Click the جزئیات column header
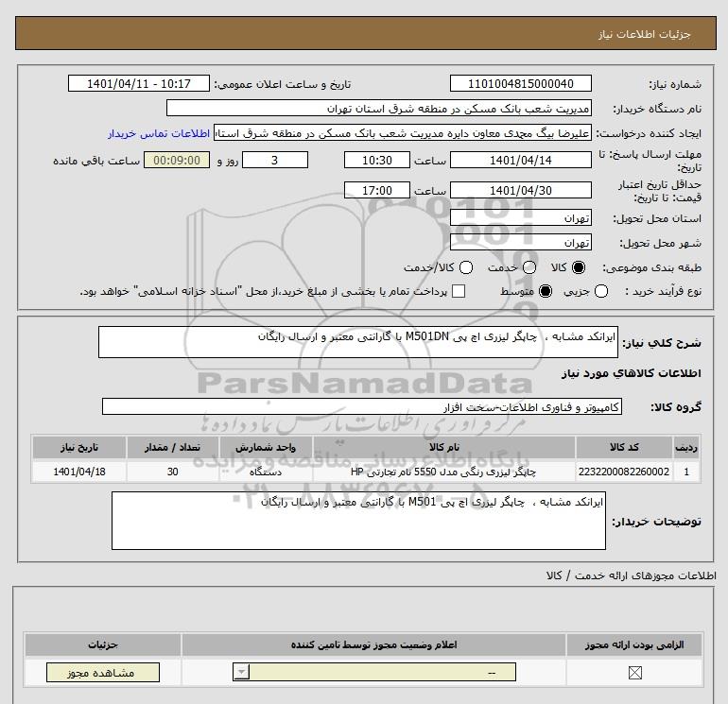 coord(103,644)
